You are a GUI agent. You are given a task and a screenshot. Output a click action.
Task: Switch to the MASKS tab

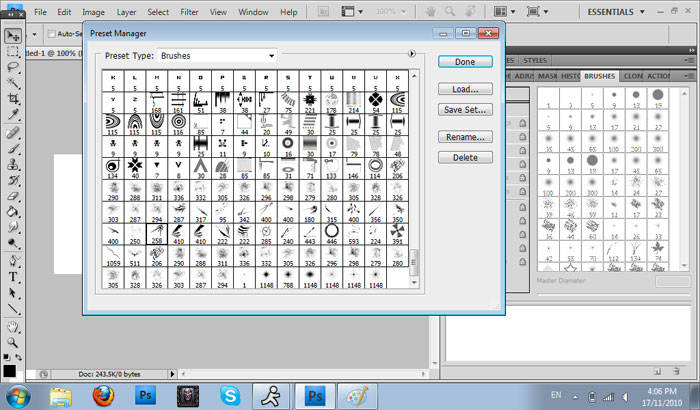pyautogui.click(x=547, y=76)
